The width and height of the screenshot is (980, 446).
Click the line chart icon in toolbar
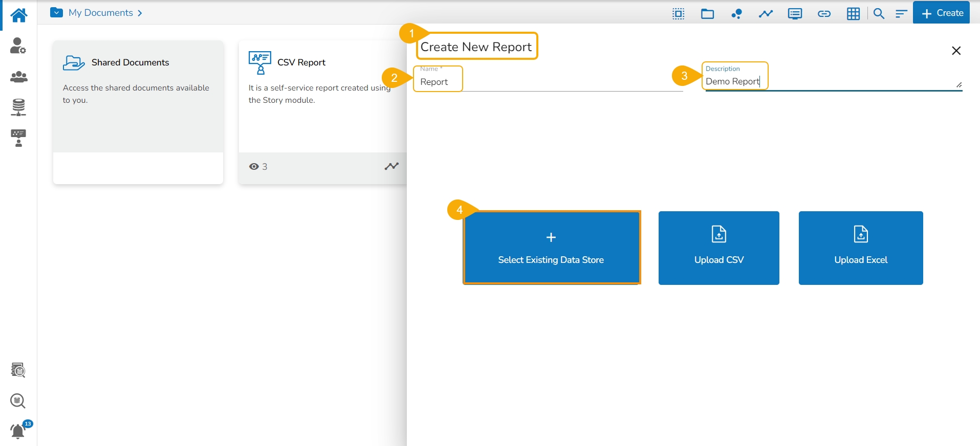(x=766, y=14)
